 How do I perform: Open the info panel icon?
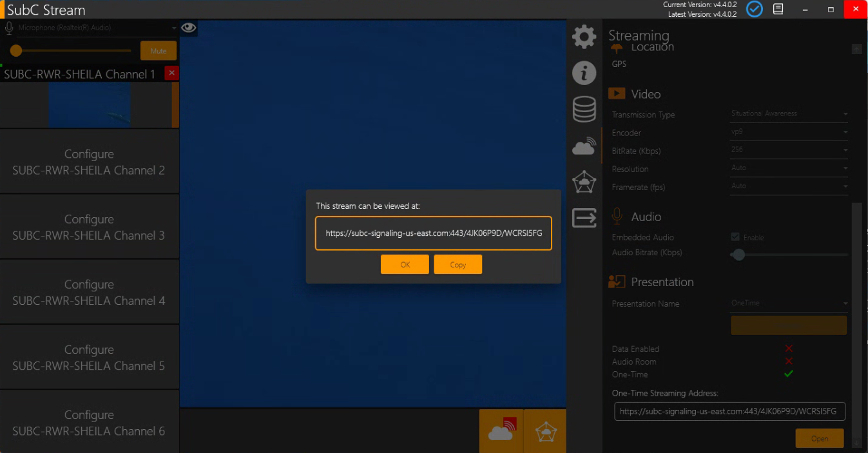click(584, 73)
